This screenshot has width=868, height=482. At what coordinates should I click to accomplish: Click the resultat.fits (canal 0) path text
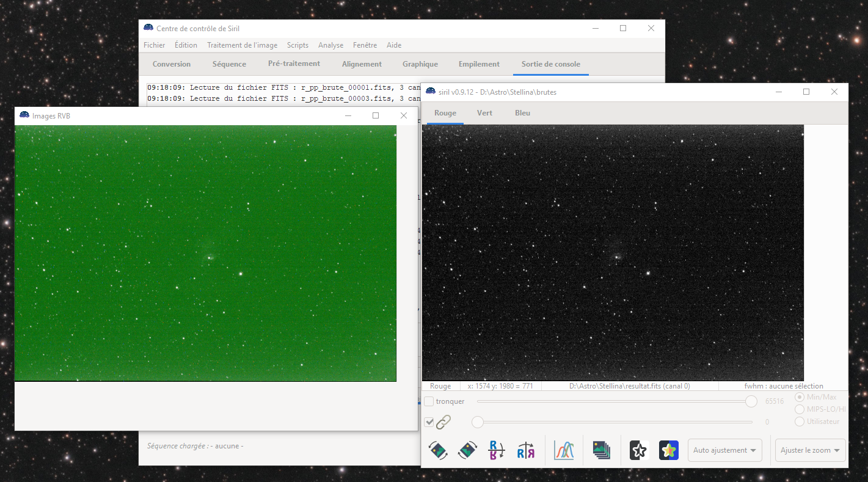tap(629, 386)
